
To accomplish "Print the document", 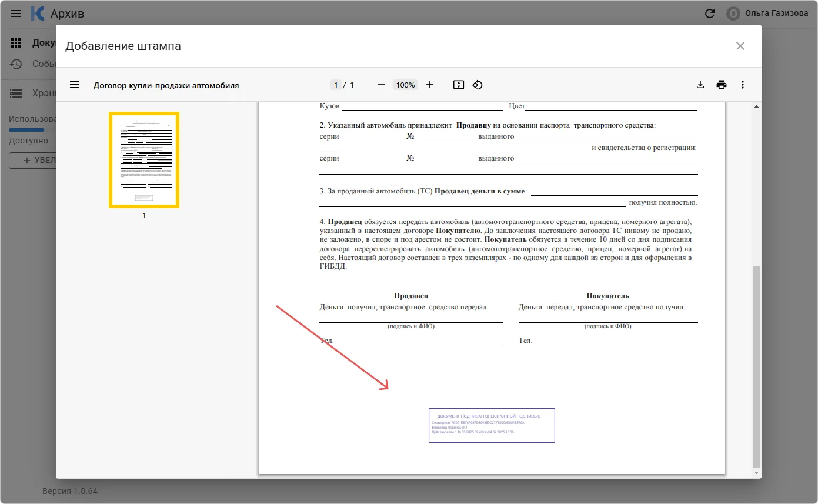I will (x=722, y=85).
